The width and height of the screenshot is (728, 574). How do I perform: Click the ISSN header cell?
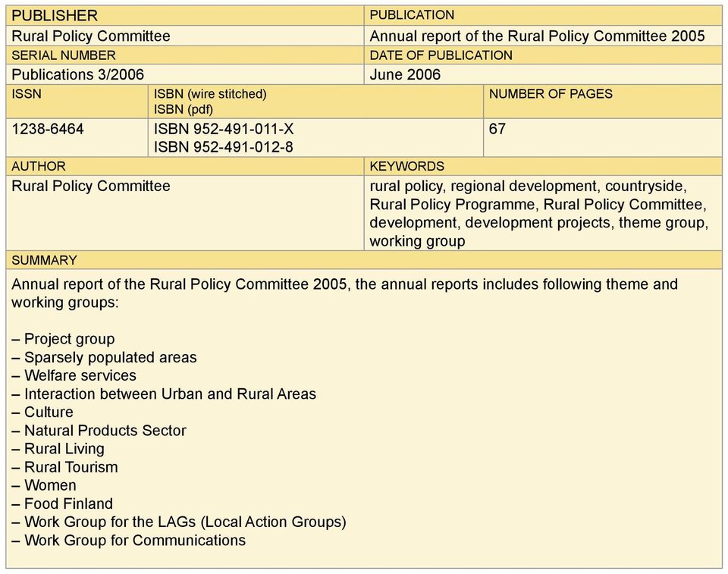tap(77, 102)
